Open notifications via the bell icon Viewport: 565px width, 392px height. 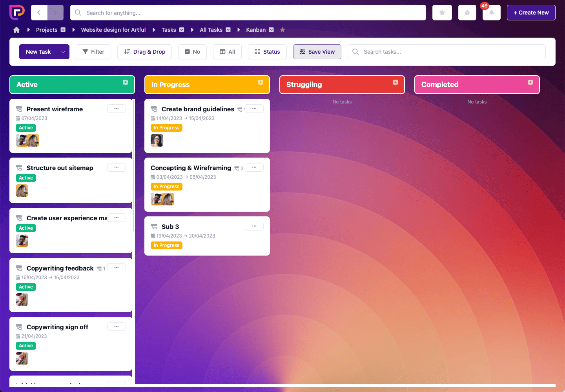[492, 13]
